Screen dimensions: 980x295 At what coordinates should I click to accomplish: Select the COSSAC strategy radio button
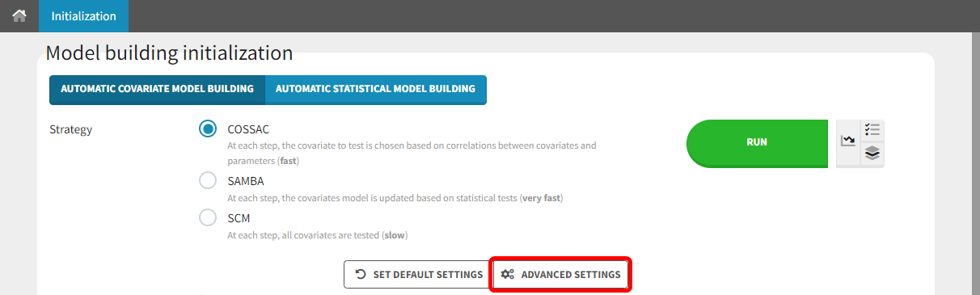click(208, 129)
